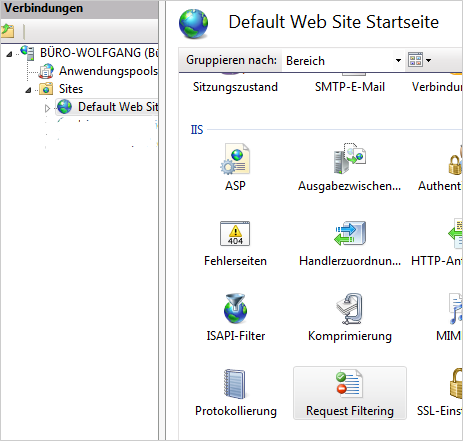
Task: Click the Verbindungen panel header
Action: click(43, 8)
